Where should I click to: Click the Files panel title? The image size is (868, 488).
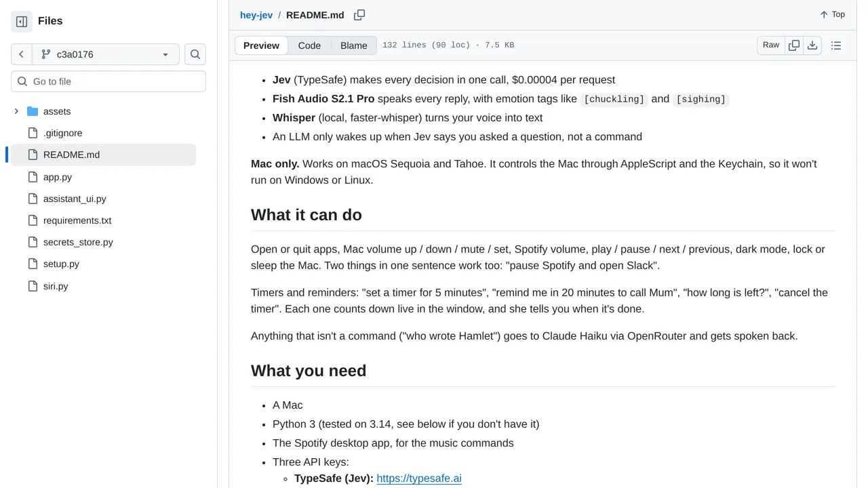point(50,21)
